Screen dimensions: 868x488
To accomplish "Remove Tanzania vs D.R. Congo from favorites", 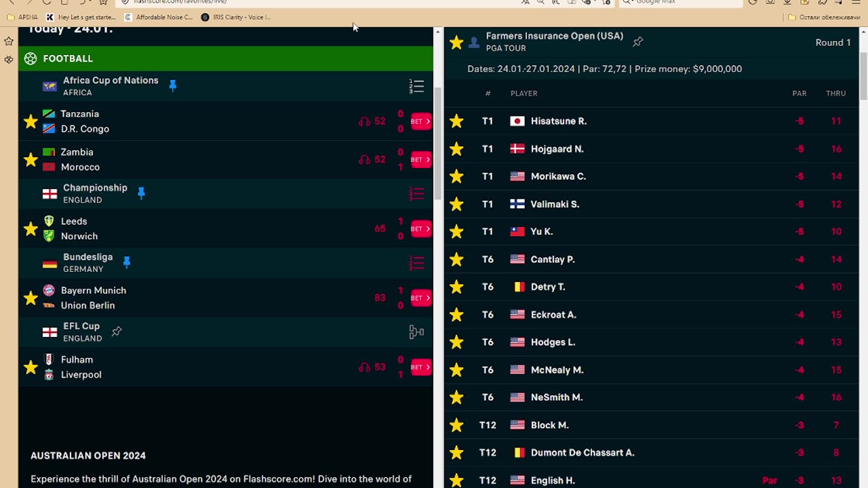I will pyautogui.click(x=31, y=121).
